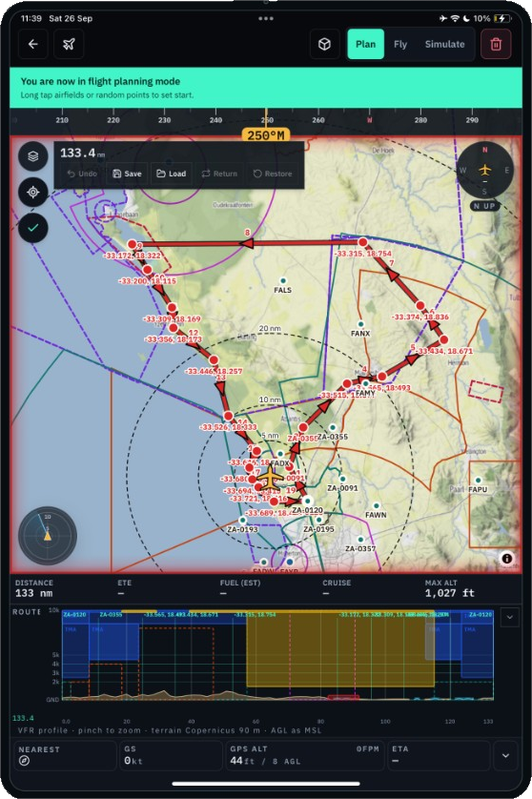Viewport: 532px width, 799px height.
Task: Tap the ETA readout field
Action: [439, 755]
